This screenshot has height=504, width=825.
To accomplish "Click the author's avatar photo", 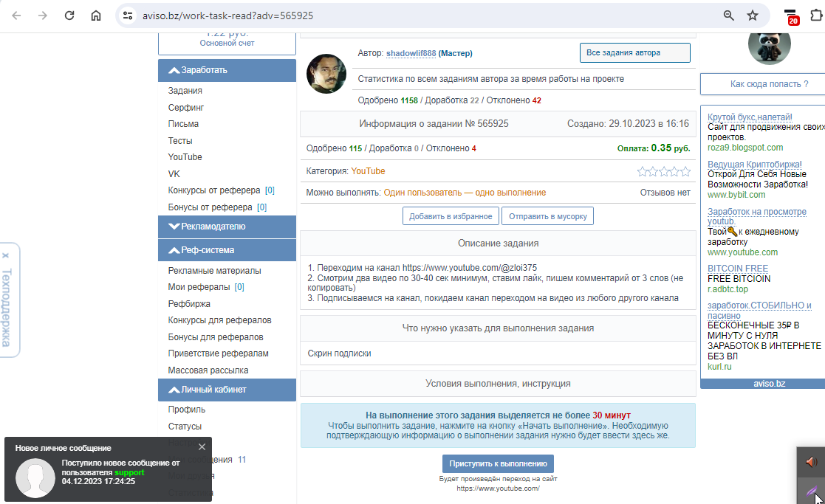I will (x=326, y=74).
